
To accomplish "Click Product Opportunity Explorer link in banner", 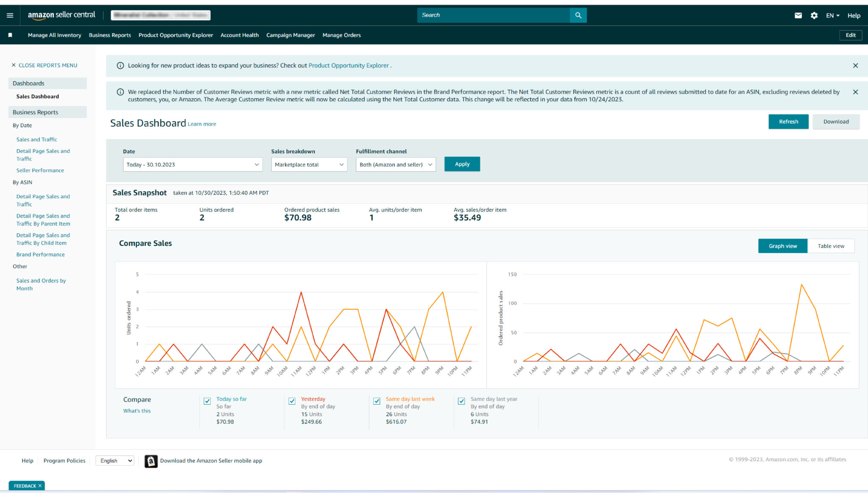I will tap(348, 66).
